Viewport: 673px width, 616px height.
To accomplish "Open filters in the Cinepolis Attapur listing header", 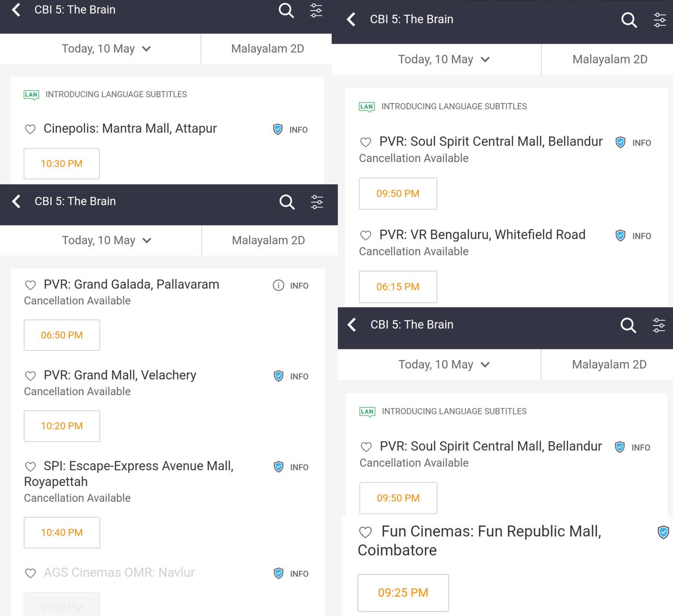I will click(316, 10).
